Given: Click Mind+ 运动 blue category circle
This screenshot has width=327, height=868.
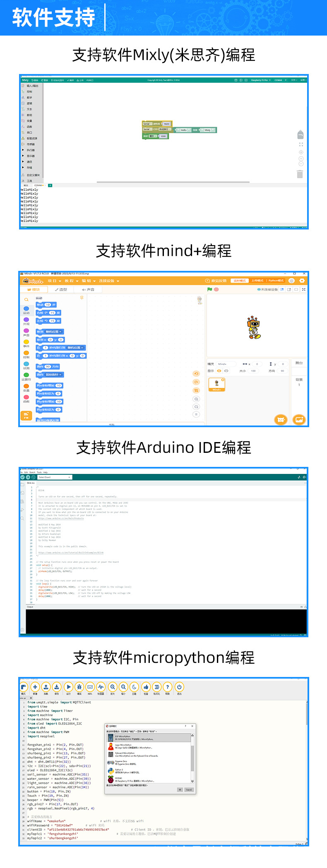Looking at the screenshot, I should 26,308.
